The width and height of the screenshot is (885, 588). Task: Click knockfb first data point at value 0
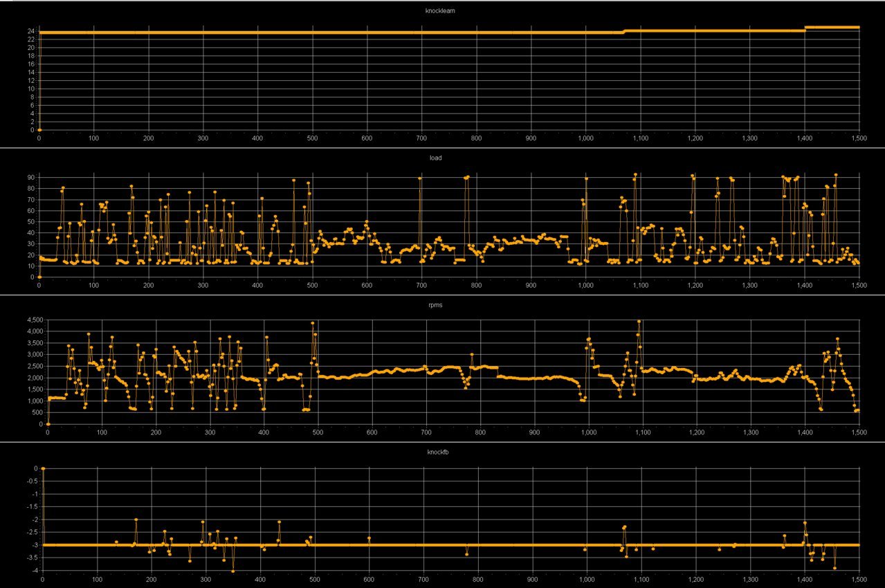tap(43, 468)
